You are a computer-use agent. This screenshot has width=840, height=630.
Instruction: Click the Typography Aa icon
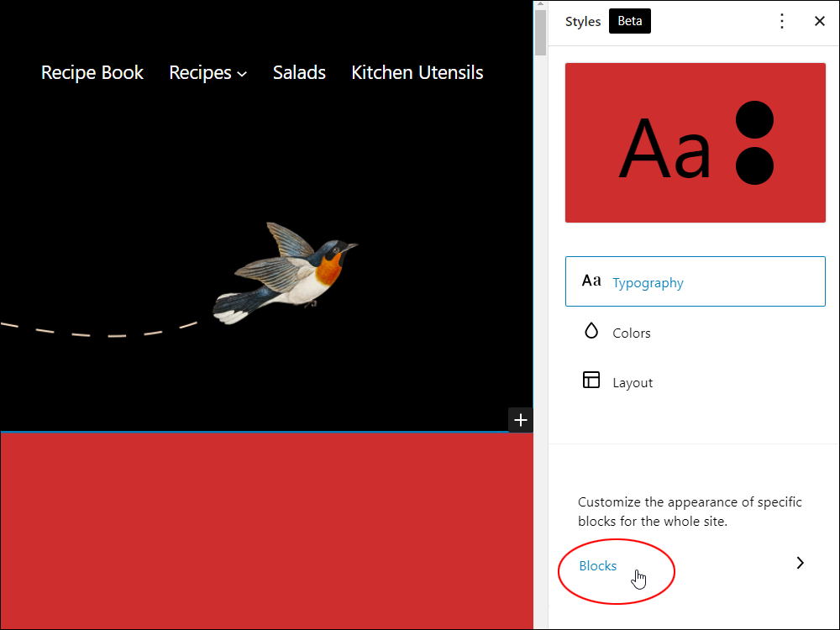point(591,281)
